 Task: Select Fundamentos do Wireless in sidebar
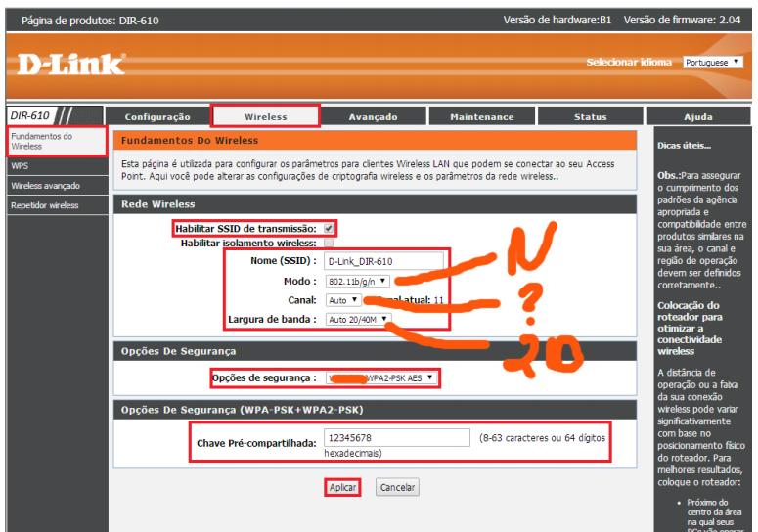pos(57,141)
